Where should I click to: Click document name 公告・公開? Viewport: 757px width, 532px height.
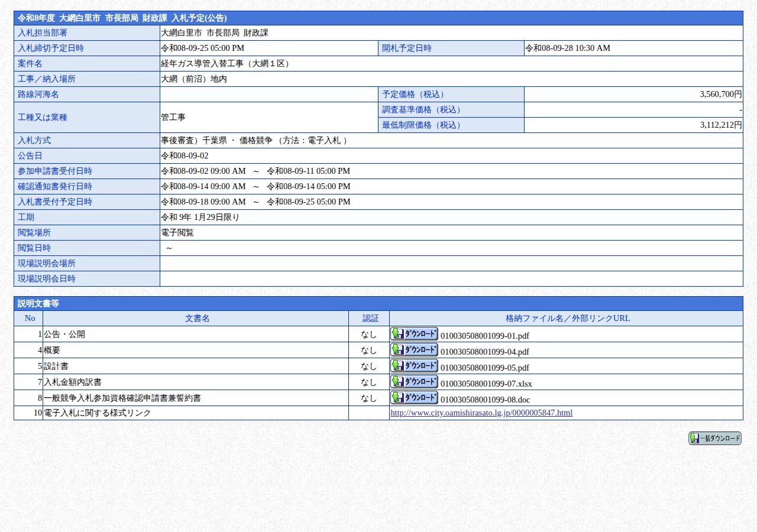64,334
